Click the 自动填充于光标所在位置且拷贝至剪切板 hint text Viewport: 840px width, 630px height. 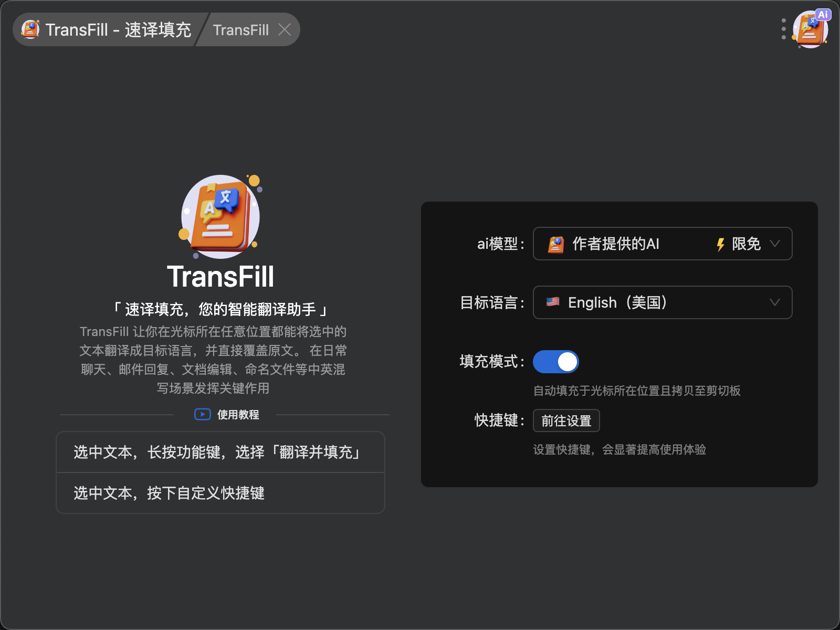click(637, 391)
